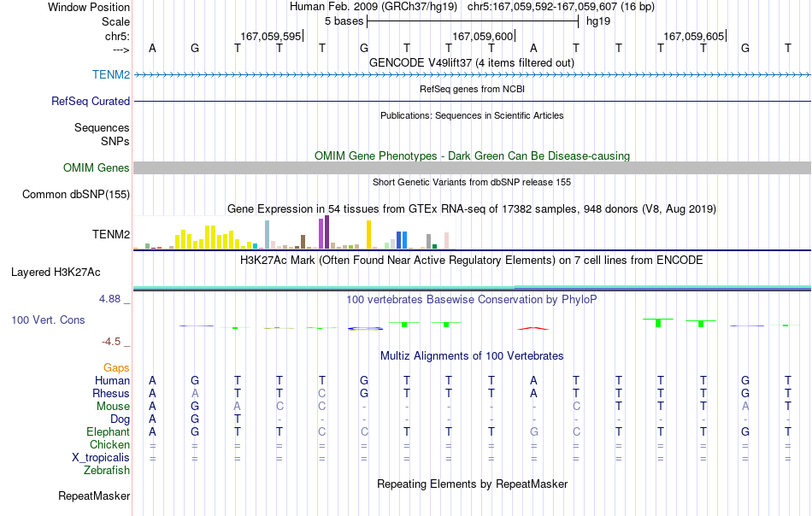Click the Gaps label in Multiz alignment
812x516 pixels.
(x=116, y=367)
